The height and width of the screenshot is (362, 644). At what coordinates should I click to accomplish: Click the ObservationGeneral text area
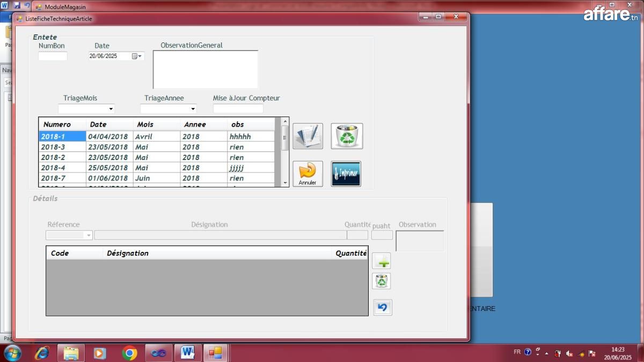206,70
